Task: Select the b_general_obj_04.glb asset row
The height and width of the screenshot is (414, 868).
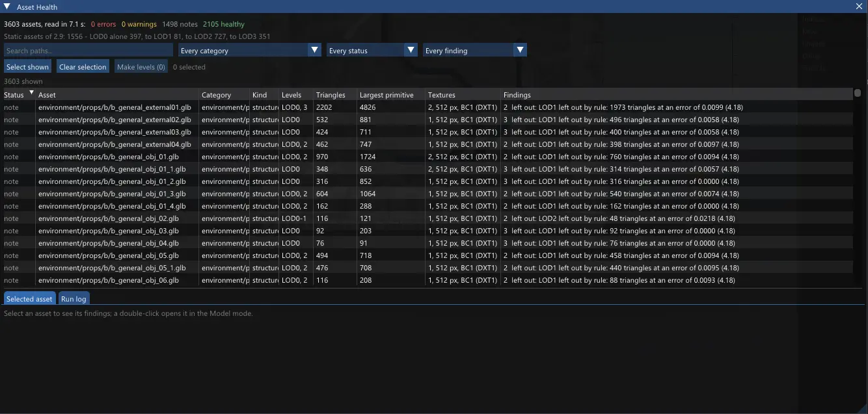Action: tap(427, 243)
